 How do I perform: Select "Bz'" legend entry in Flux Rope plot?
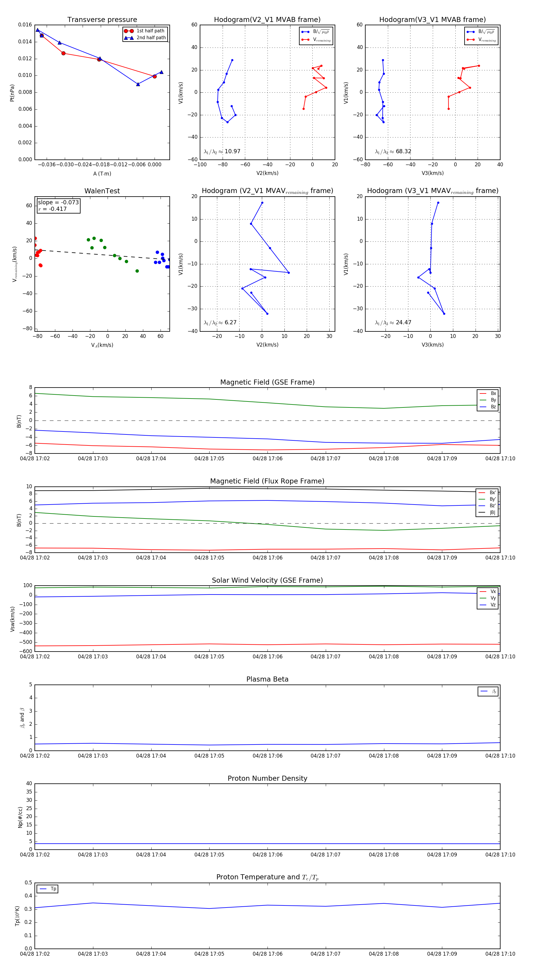pyautogui.click(x=487, y=506)
